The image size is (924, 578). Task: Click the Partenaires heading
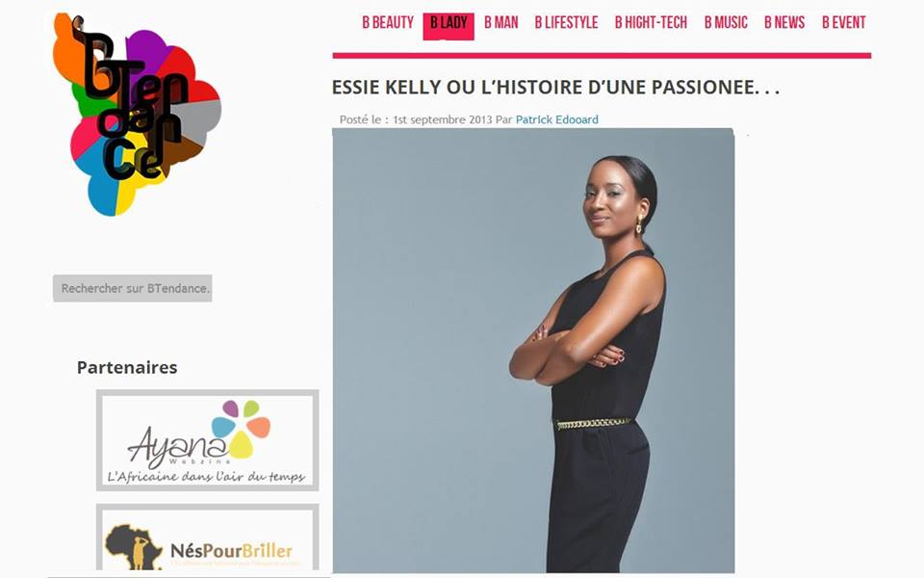[127, 367]
